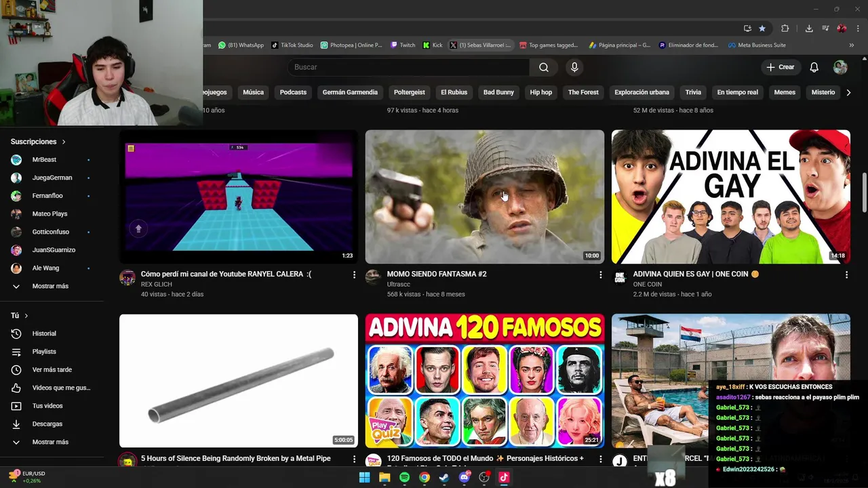The image size is (868, 488).
Task: Open the Photopea bookmark
Action: [351, 45]
